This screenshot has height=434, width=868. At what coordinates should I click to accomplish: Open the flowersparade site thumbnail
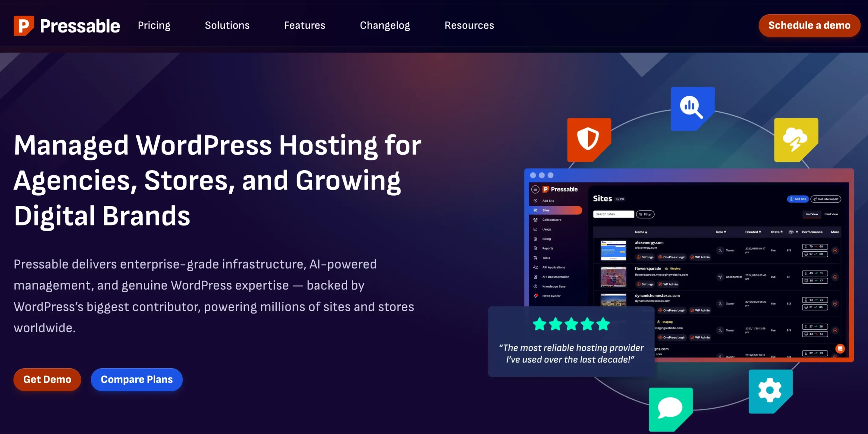613,277
